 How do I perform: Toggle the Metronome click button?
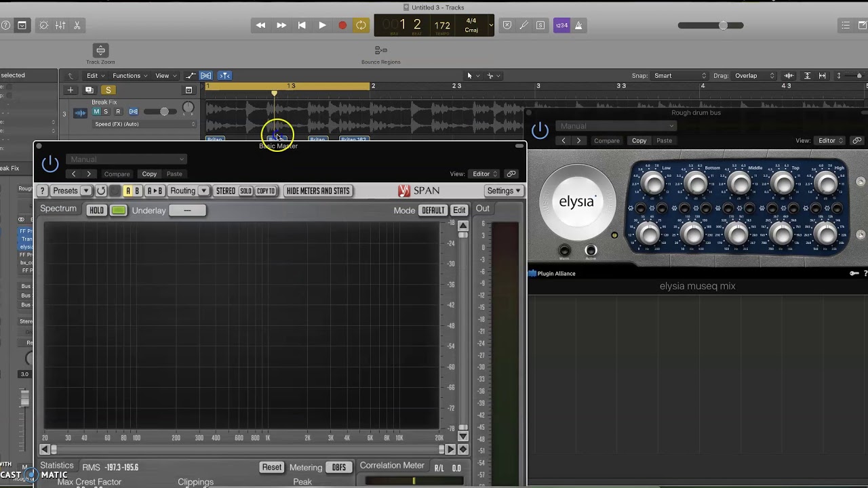[x=578, y=25]
